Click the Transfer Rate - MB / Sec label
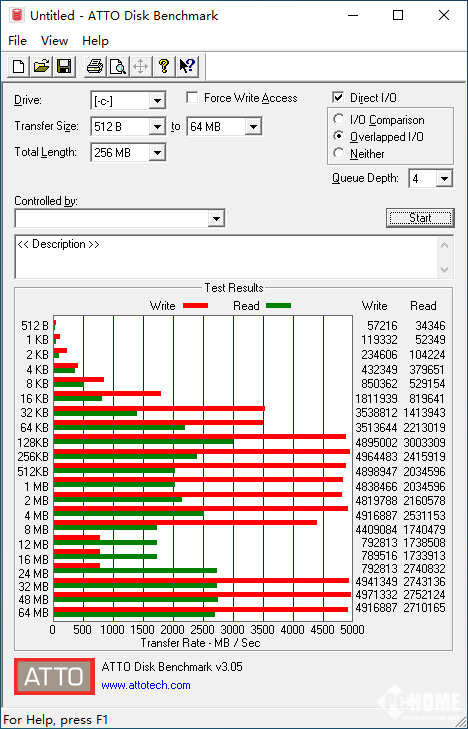The image size is (468, 729). [200, 643]
